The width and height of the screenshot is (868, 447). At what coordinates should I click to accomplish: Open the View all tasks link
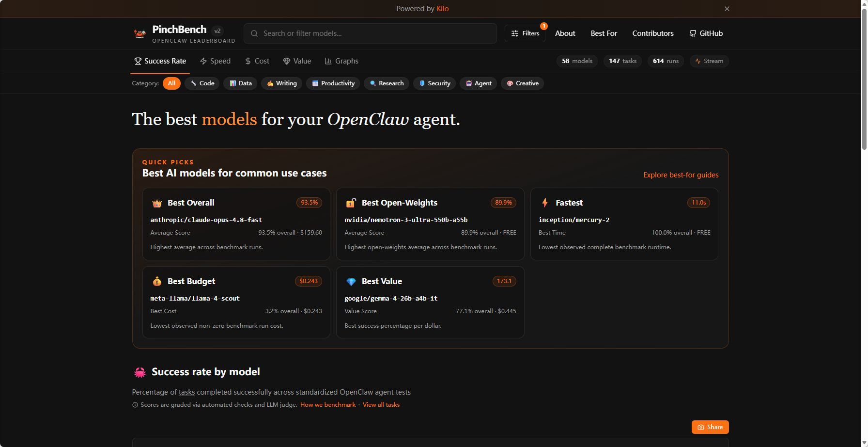[x=381, y=405]
